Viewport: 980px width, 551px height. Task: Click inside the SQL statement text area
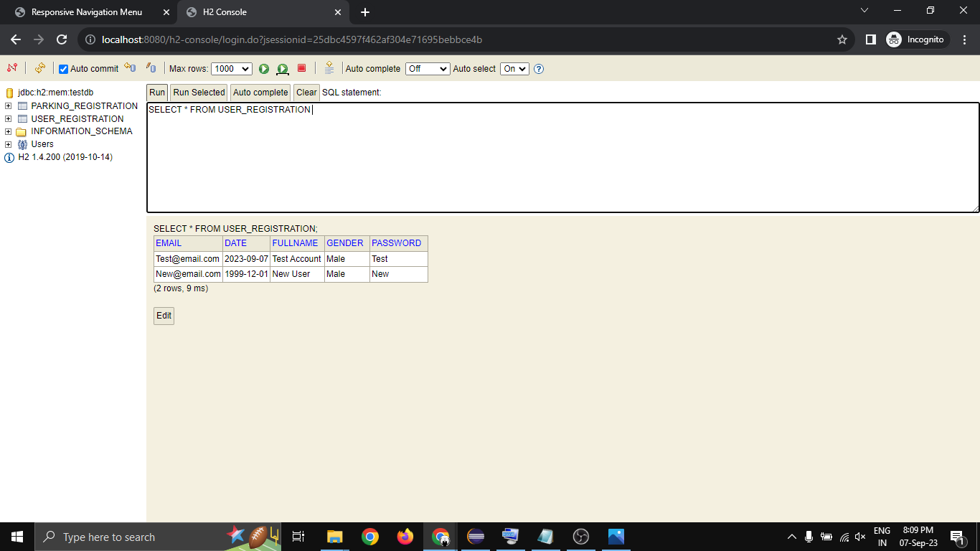562,157
